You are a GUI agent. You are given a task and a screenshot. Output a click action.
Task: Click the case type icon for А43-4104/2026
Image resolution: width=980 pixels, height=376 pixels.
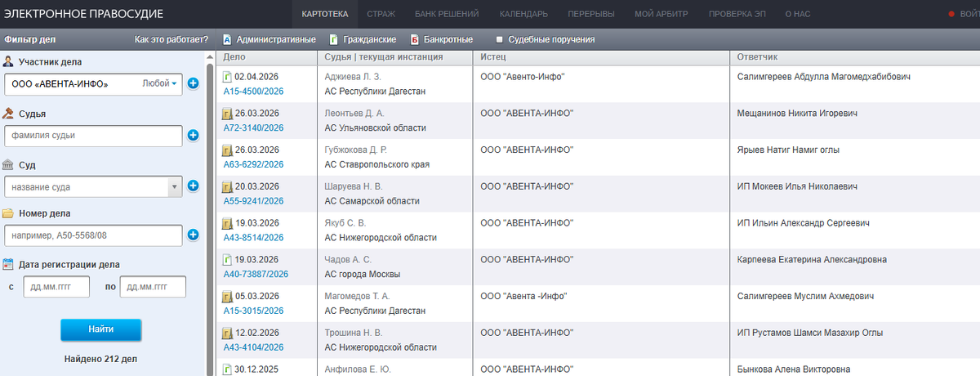(x=228, y=333)
